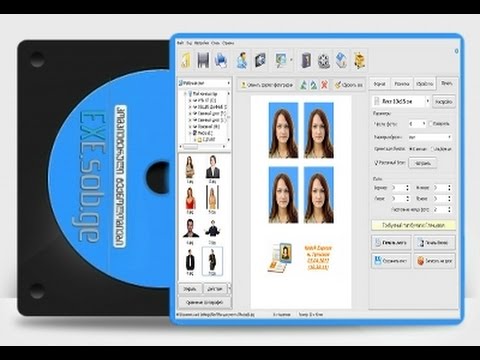Click the Открыть button under thumbnails
480x360 pixels.
190,289
